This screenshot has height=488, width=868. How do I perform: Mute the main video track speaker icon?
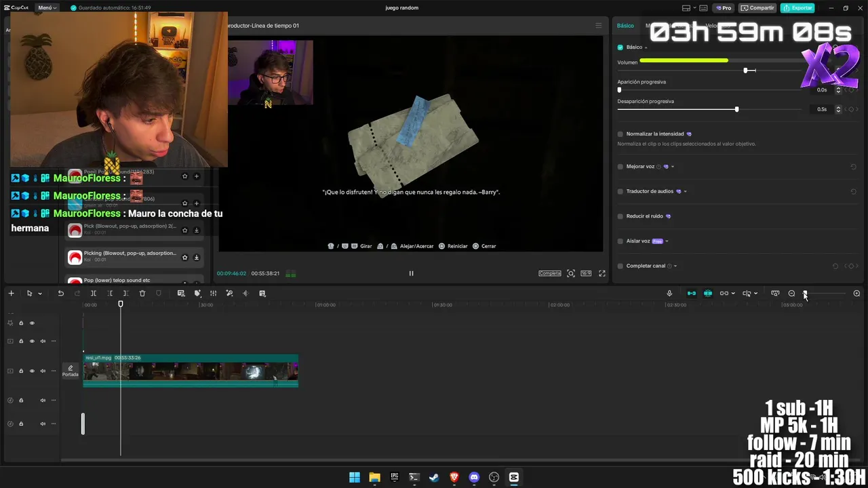tap(43, 371)
